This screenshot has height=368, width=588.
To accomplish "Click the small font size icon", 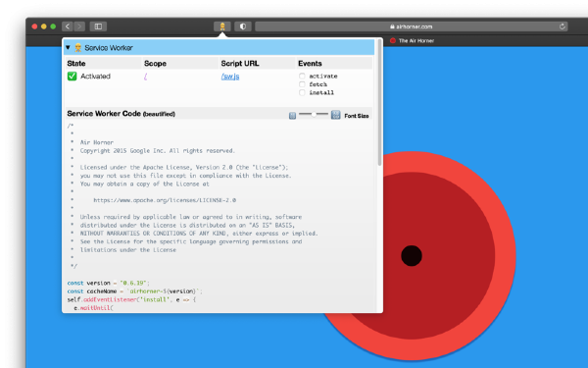I will pos(292,116).
